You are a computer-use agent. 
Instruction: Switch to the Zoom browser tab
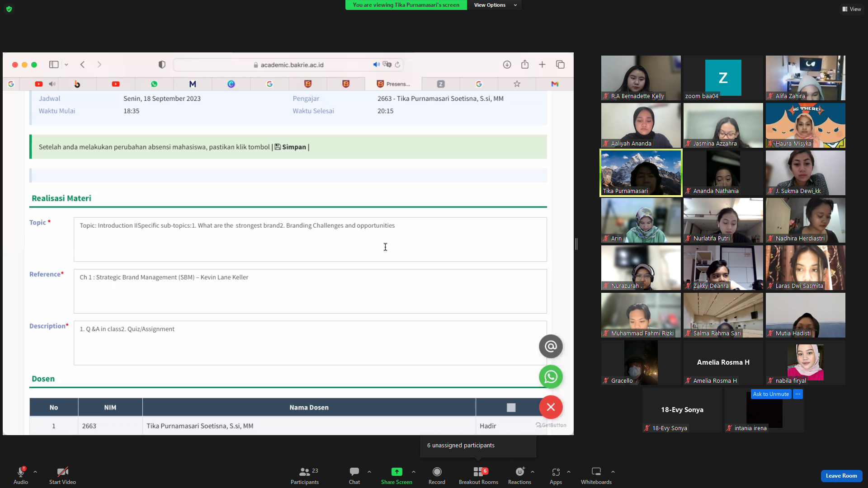441,84
